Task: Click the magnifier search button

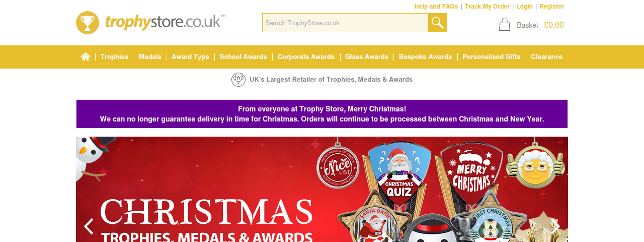Action: coord(438,23)
